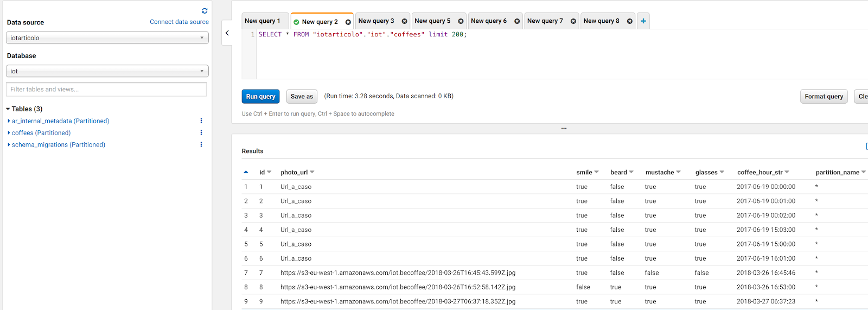Viewport: 868px width, 310px height.
Task: Refresh the data source list icon
Action: 205,11
